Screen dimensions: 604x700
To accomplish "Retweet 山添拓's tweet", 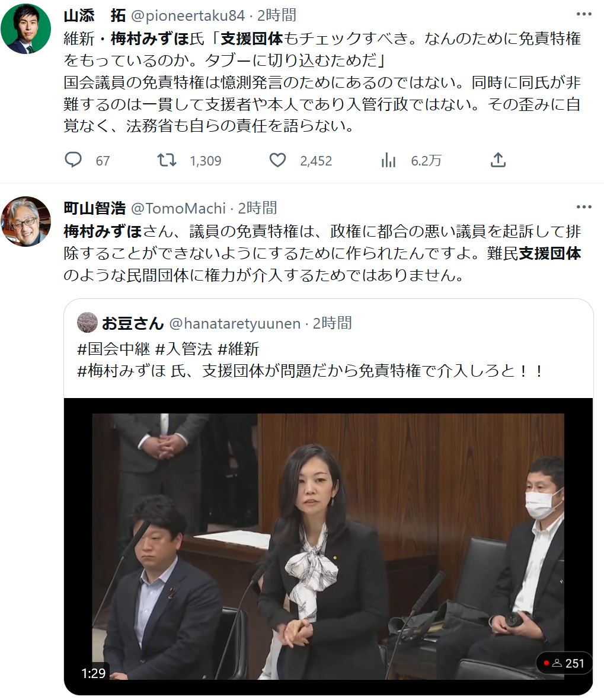I will [x=167, y=160].
